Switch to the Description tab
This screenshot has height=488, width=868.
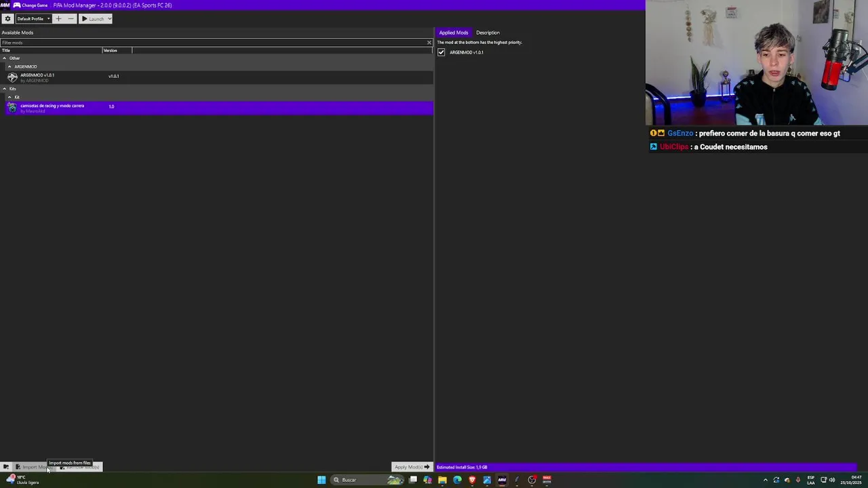click(x=488, y=33)
